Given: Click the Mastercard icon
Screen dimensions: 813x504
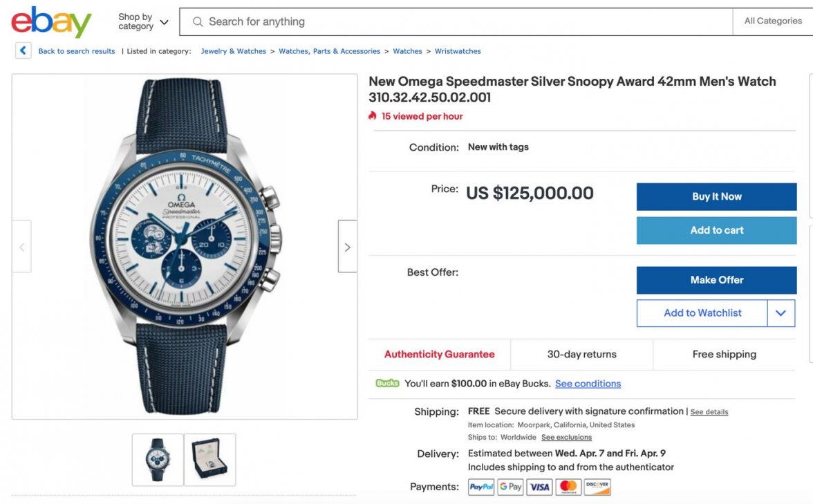Looking at the screenshot, I should pyautogui.click(x=568, y=487).
